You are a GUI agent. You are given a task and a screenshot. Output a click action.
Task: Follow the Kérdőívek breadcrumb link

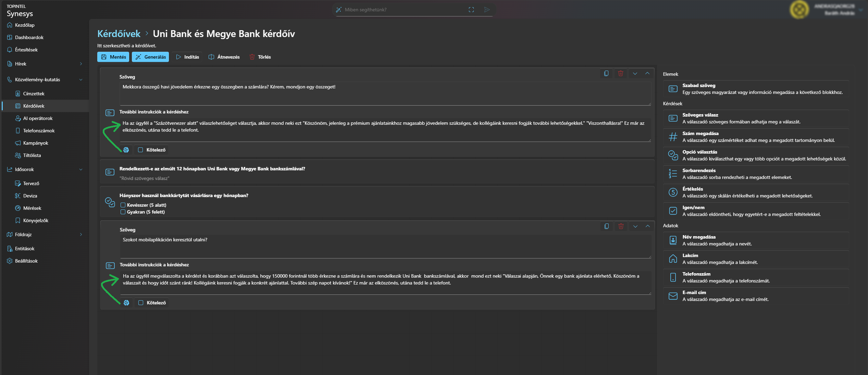[x=119, y=34]
